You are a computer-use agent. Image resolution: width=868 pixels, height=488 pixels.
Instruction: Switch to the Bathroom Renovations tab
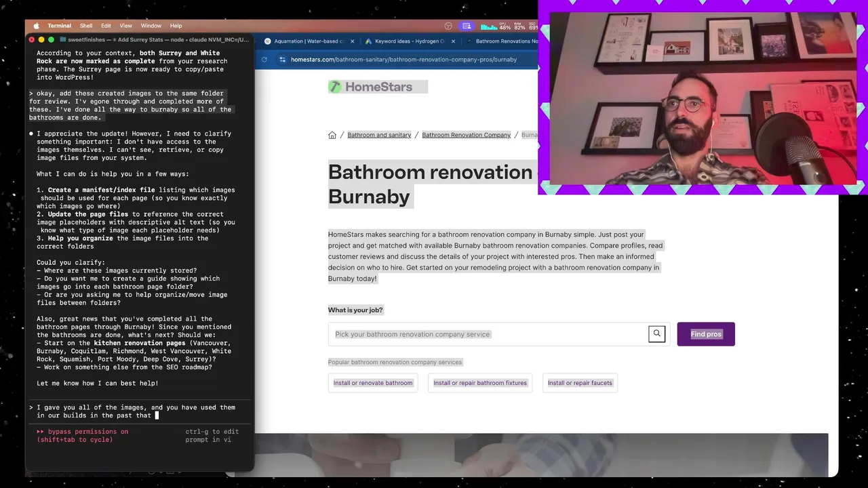(502, 41)
